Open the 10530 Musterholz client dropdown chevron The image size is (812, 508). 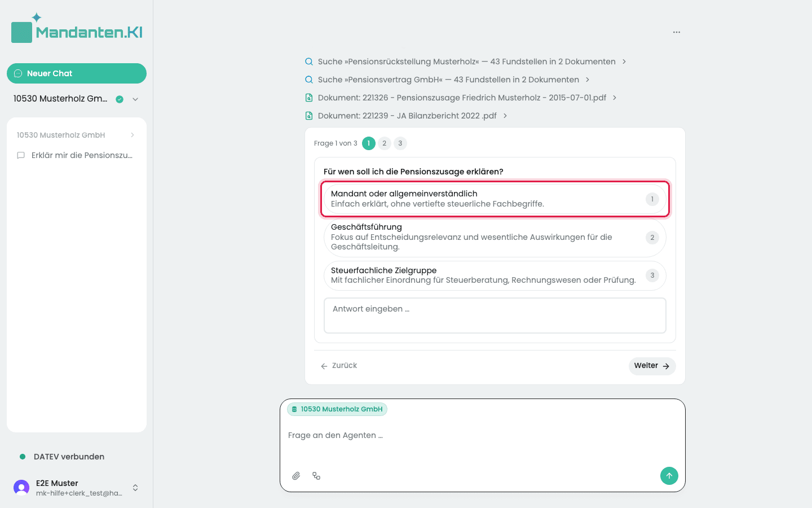(135, 99)
